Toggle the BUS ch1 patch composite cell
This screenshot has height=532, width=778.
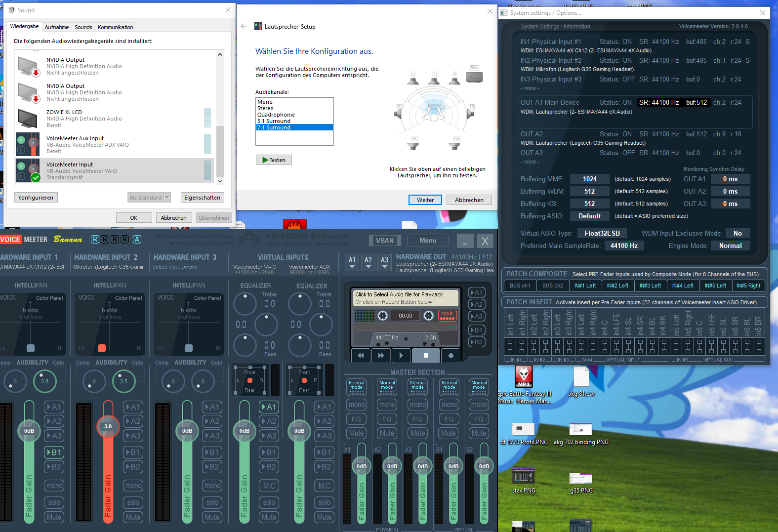tap(520, 286)
